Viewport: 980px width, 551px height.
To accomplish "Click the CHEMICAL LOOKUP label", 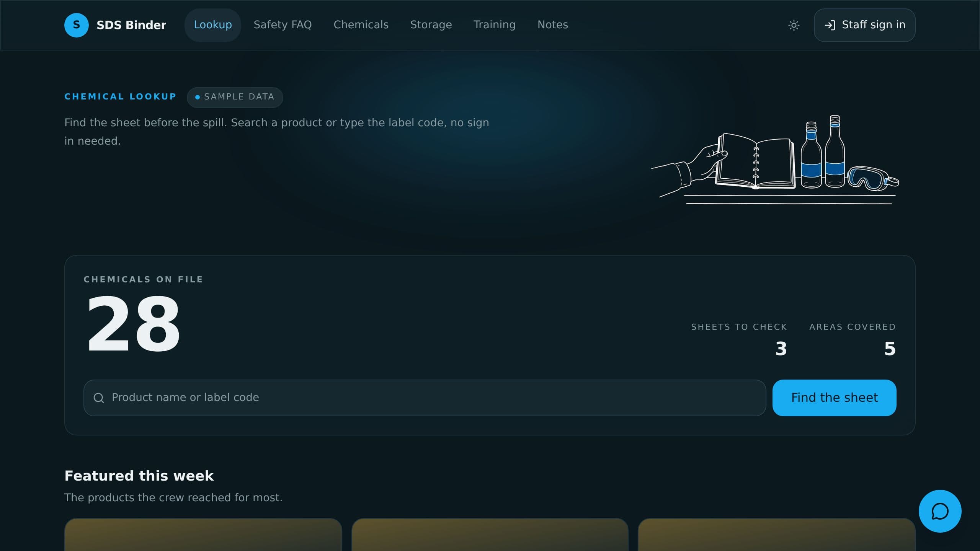I will coord(120,97).
